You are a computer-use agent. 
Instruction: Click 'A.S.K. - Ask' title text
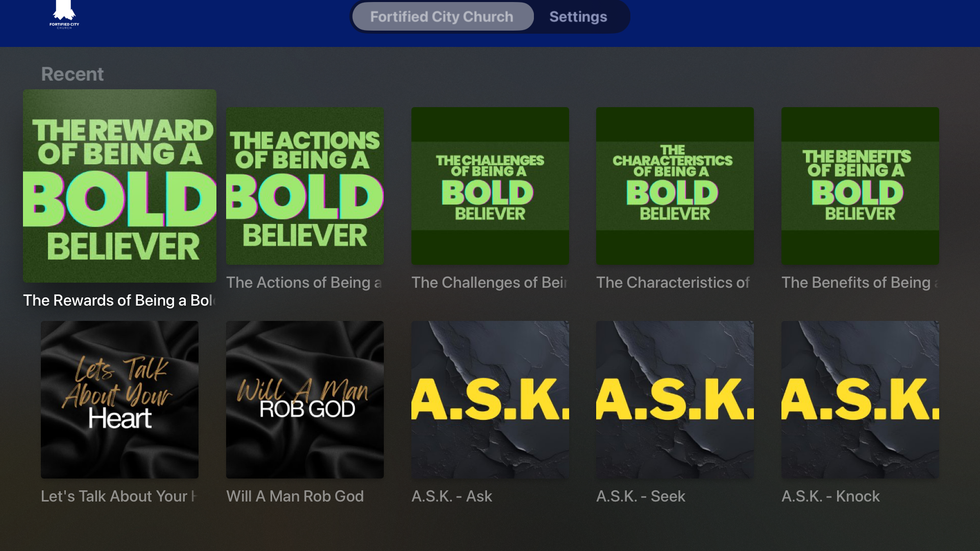pos(452,496)
